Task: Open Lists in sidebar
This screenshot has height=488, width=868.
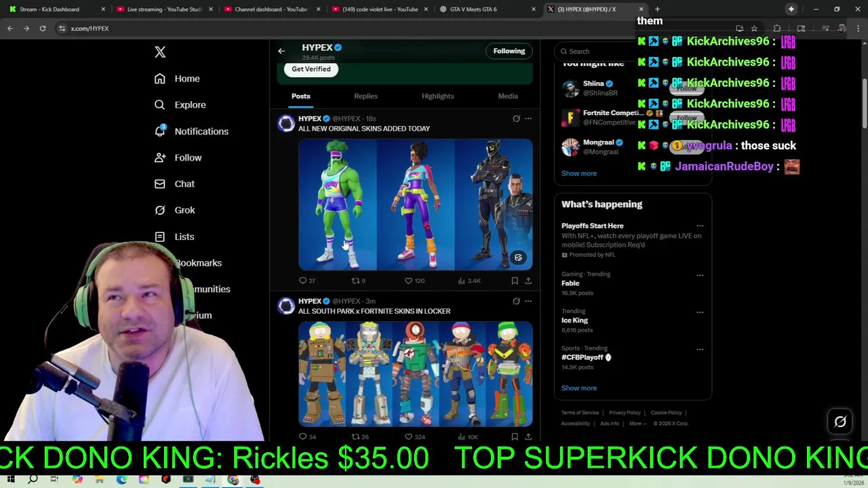Action: pyautogui.click(x=175, y=237)
